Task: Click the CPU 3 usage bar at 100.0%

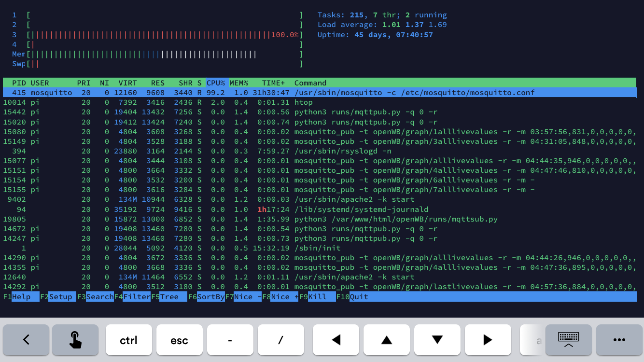Action: coord(165,35)
